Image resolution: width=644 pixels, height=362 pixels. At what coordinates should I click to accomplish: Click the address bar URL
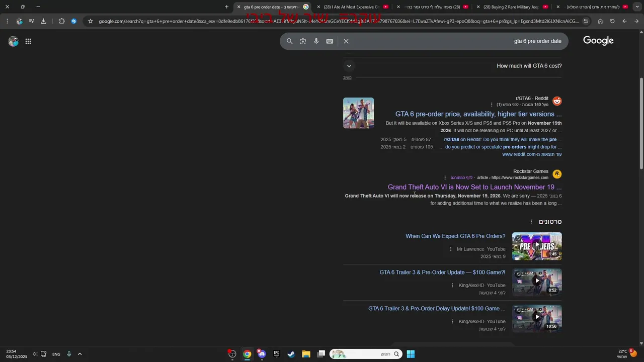[339, 21]
